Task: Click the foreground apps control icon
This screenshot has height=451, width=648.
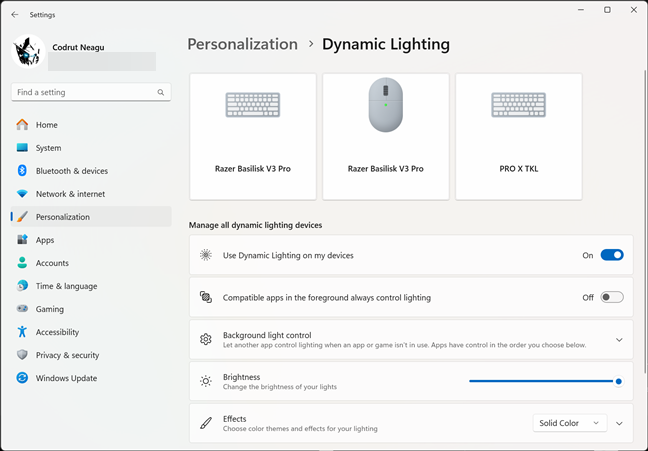Action: click(206, 297)
